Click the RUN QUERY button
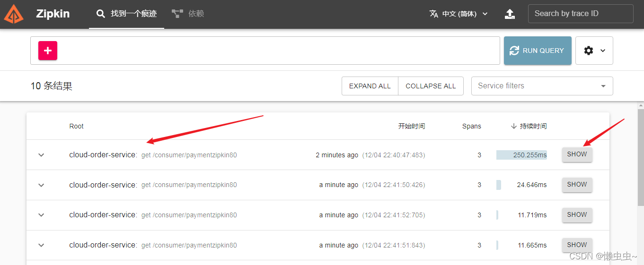 point(538,51)
